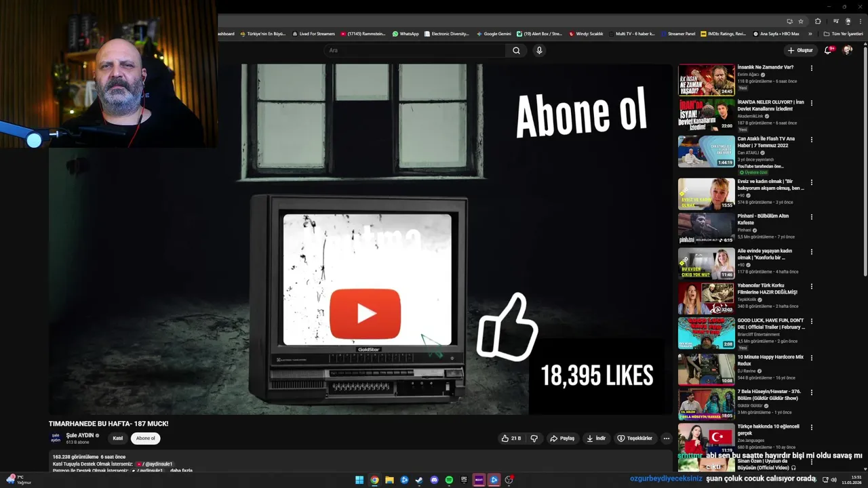868x488 pixels.
Task: Open options menu for İran'da Neler Oluyor
Action: pos(811,103)
